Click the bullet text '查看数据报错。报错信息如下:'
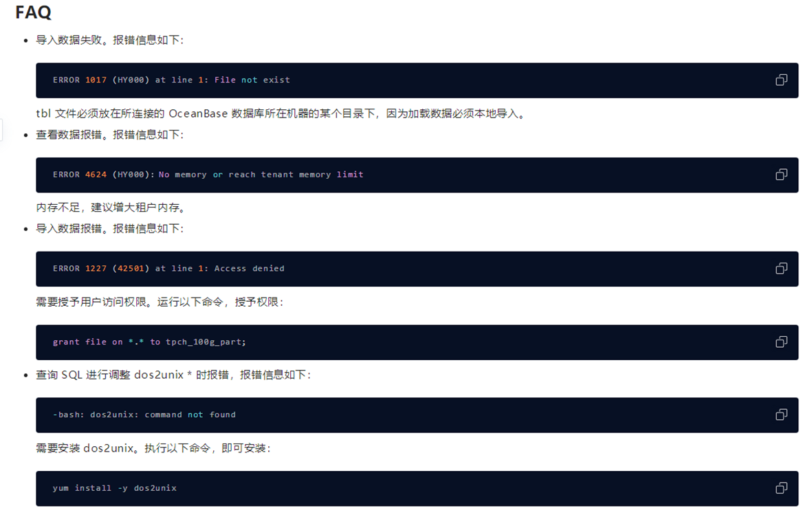Screen dimensions: 812x519 point(110,135)
